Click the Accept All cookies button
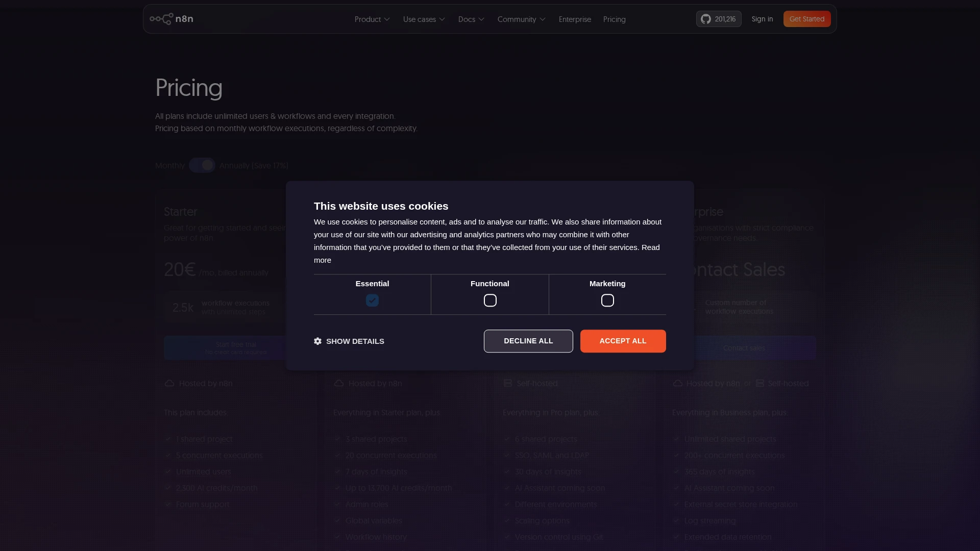 (x=623, y=341)
